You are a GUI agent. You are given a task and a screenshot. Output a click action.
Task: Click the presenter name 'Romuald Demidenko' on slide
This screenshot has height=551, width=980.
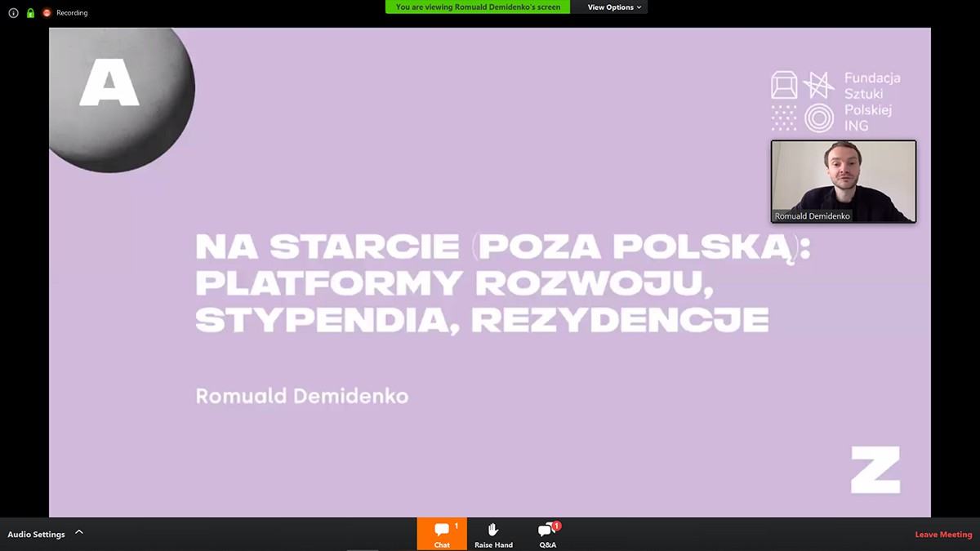click(302, 397)
